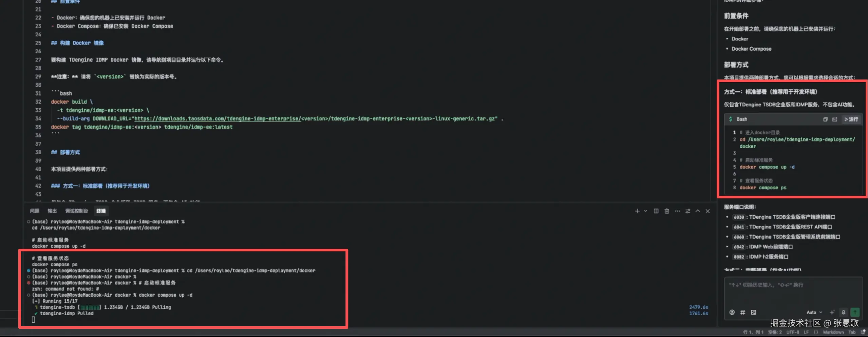Add a reference with the # icon
Screen dimensions: 868x337
pyautogui.click(x=742, y=312)
